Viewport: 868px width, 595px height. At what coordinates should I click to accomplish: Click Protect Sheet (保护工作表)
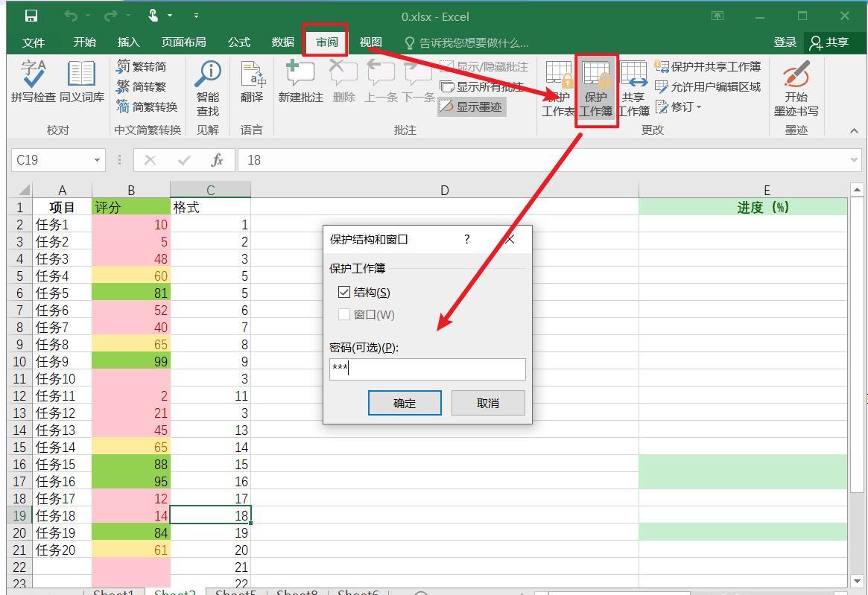[558, 89]
